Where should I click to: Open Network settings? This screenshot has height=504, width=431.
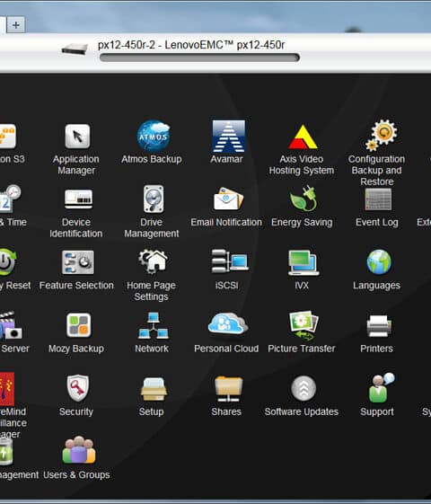[154, 325]
